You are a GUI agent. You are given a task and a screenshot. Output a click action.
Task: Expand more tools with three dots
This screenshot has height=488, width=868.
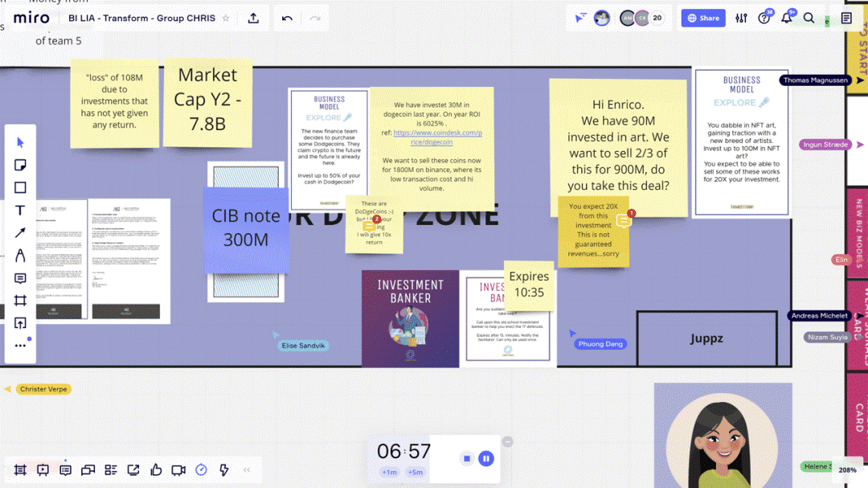(x=20, y=346)
